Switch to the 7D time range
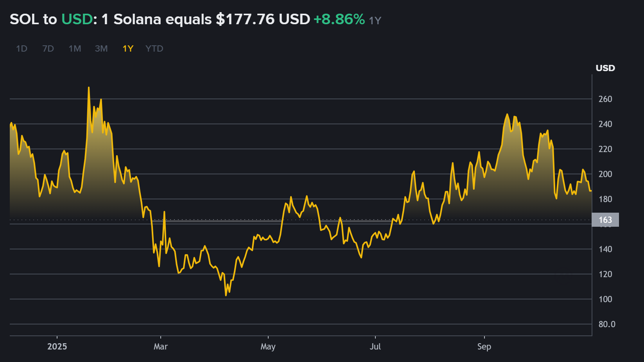The image size is (644, 362). pos(48,48)
